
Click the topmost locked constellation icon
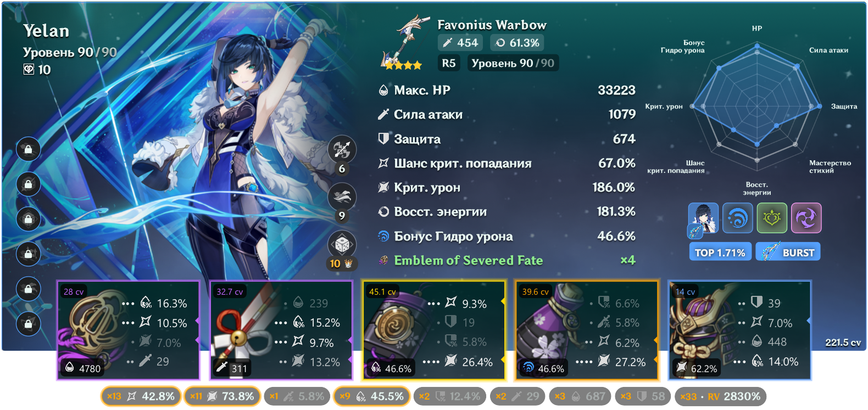[x=28, y=149]
